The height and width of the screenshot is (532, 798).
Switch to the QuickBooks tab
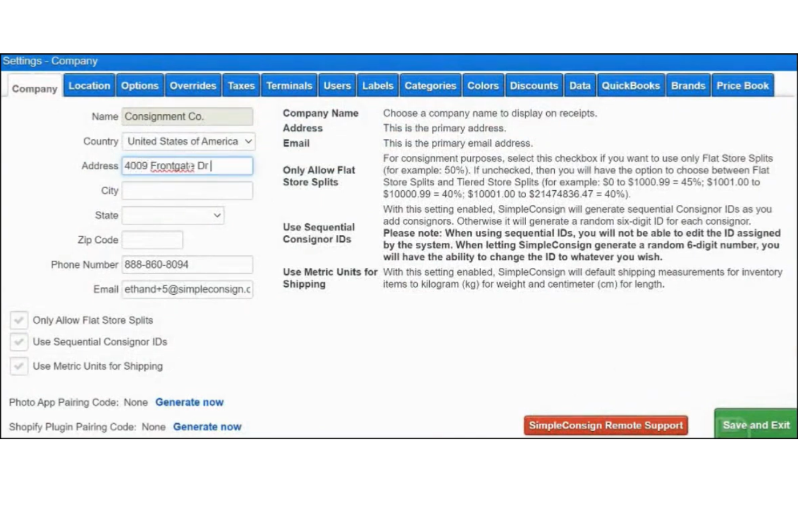(x=631, y=85)
